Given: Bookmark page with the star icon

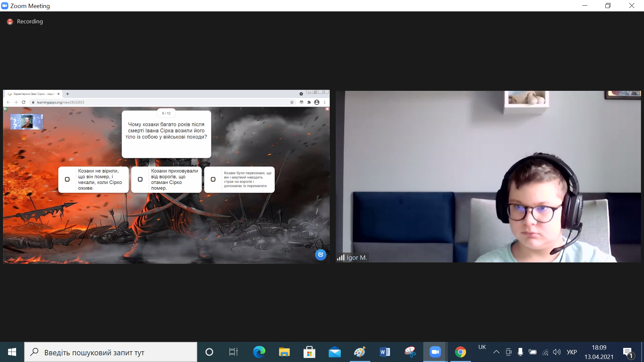Looking at the screenshot, I should tap(292, 102).
